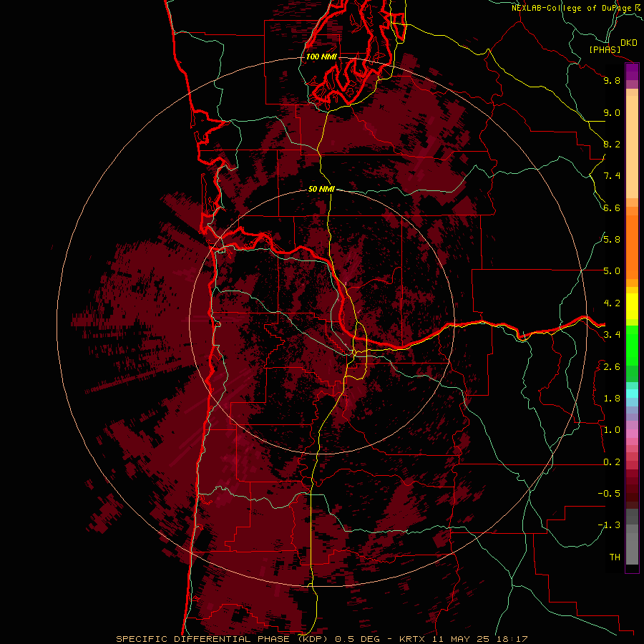This screenshot has height=644, width=644.
Task: Click the NEXLAB-College of DuPage credit text
Action: click(572, 8)
